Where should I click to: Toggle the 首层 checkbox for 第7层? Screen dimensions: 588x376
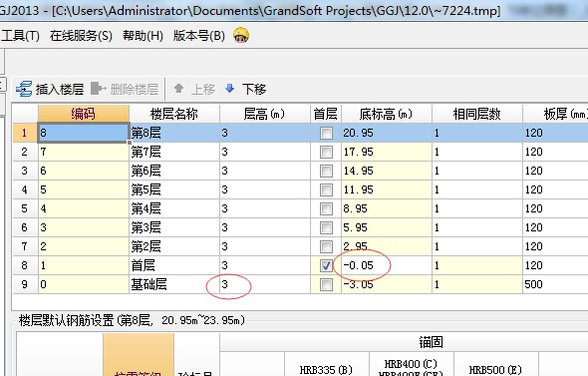pyautogui.click(x=326, y=152)
